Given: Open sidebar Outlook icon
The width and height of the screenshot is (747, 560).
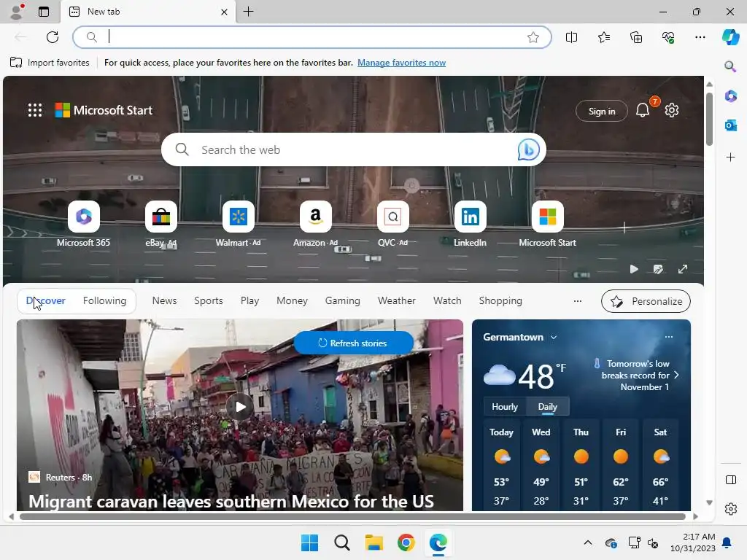Looking at the screenshot, I should tap(730, 125).
